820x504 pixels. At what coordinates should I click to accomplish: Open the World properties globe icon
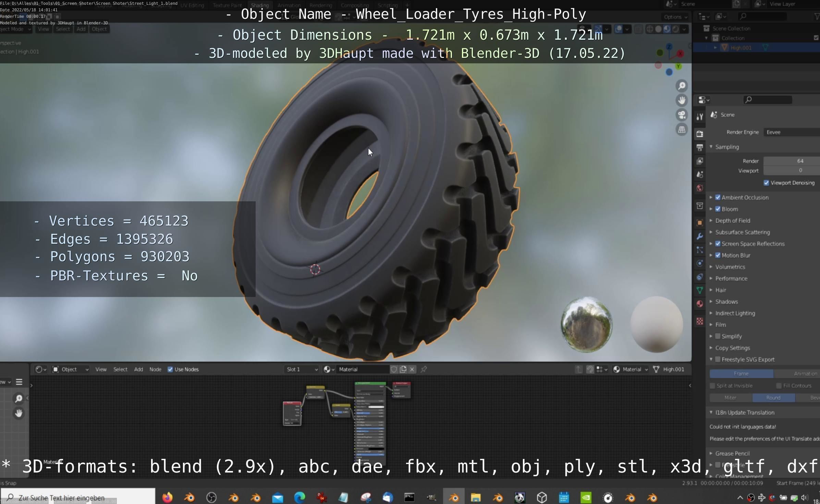point(700,188)
